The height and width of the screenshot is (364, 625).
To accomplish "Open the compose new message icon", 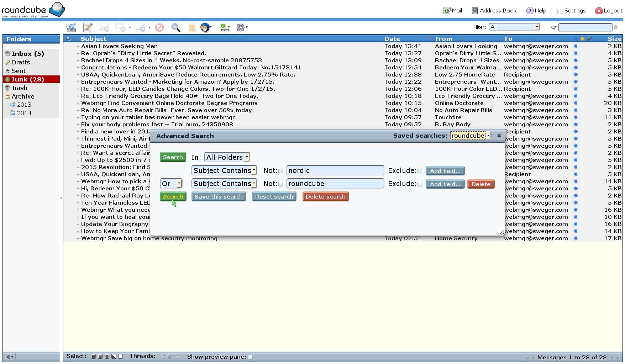I will click(x=88, y=27).
